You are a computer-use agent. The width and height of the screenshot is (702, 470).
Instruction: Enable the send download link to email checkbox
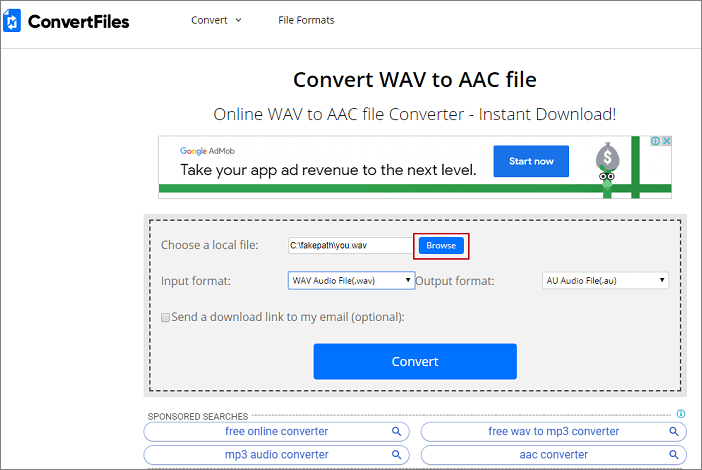pos(166,318)
